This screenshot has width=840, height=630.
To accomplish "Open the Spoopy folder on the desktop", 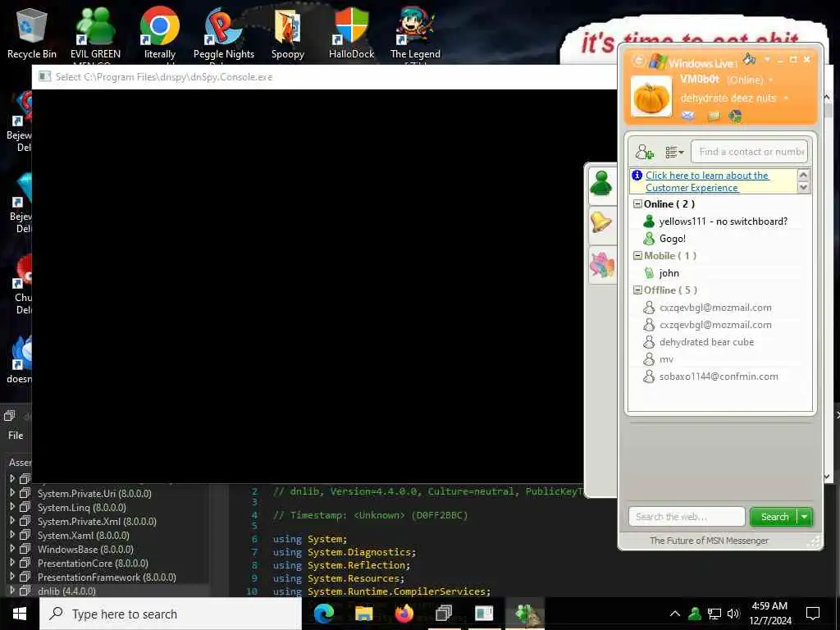I will pyautogui.click(x=288, y=33).
